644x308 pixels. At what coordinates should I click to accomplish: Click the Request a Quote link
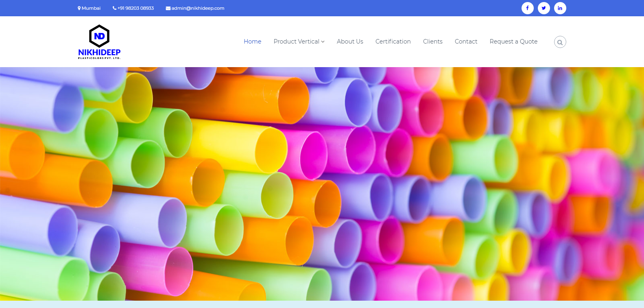click(513, 42)
